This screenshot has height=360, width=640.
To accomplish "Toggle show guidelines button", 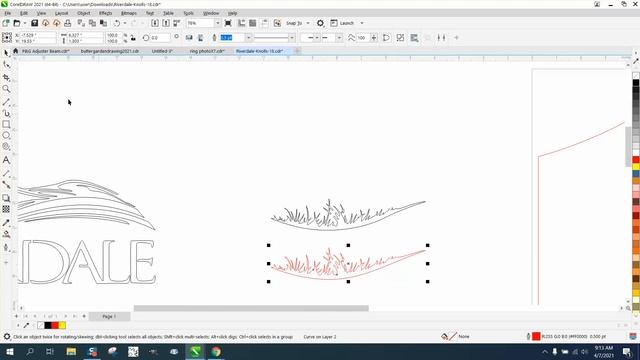I will (264, 23).
